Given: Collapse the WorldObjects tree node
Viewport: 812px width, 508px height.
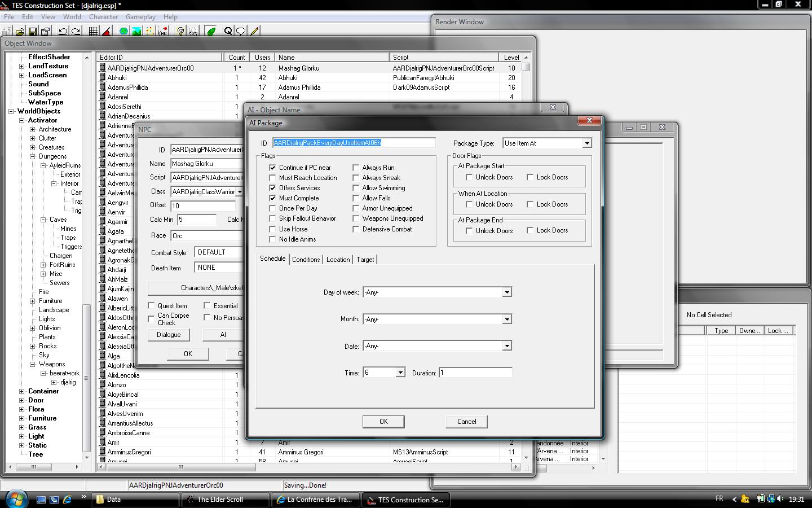Looking at the screenshot, I should 11,111.
